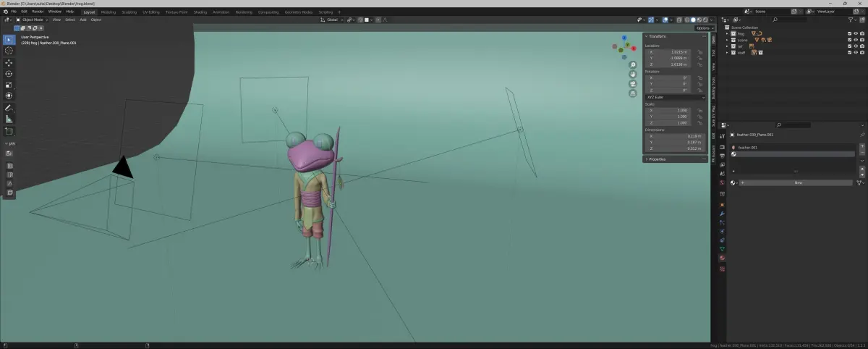Toggle X-ray display in viewport header
The image size is (868, 349).
[678, 20]
